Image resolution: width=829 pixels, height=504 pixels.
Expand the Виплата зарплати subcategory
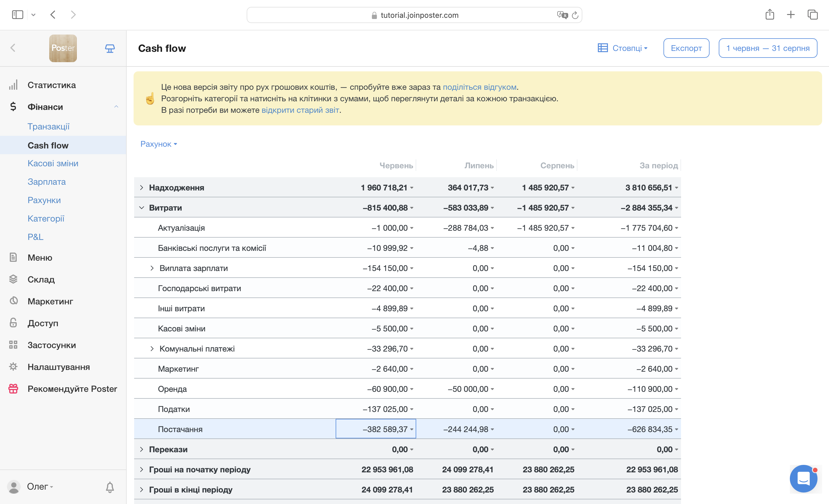point(152,268)
